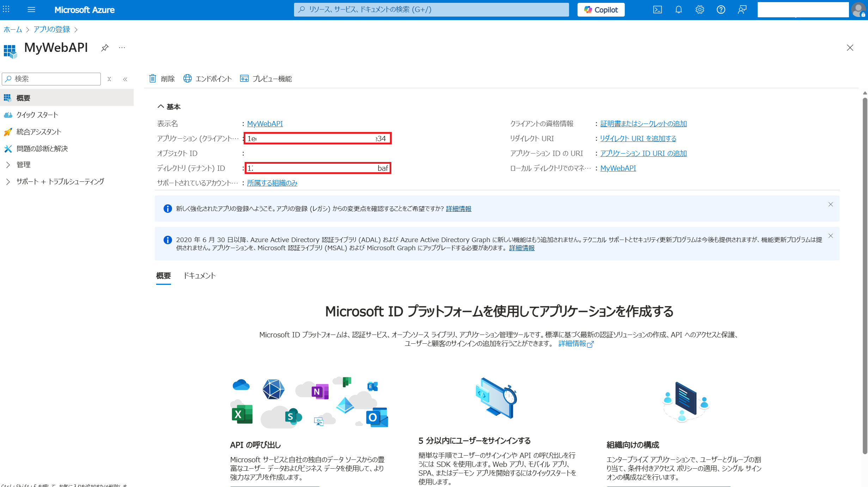The width and height of the screenshot is (868, 487).
Task: Collapse the sidebar with double chevron
Action: click(x=125, y=79)
